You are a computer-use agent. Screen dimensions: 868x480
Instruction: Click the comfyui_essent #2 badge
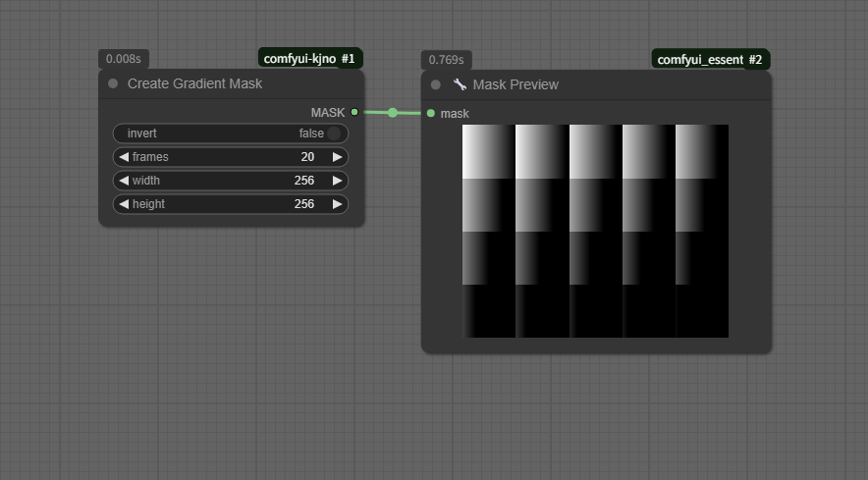pos(709,60)
